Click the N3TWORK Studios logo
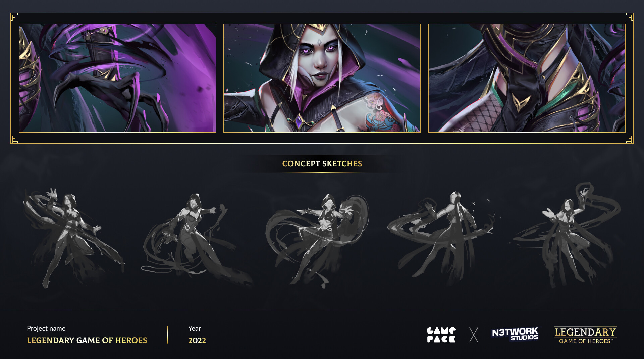This screenshot has width=644, height=359. [515, 334]
